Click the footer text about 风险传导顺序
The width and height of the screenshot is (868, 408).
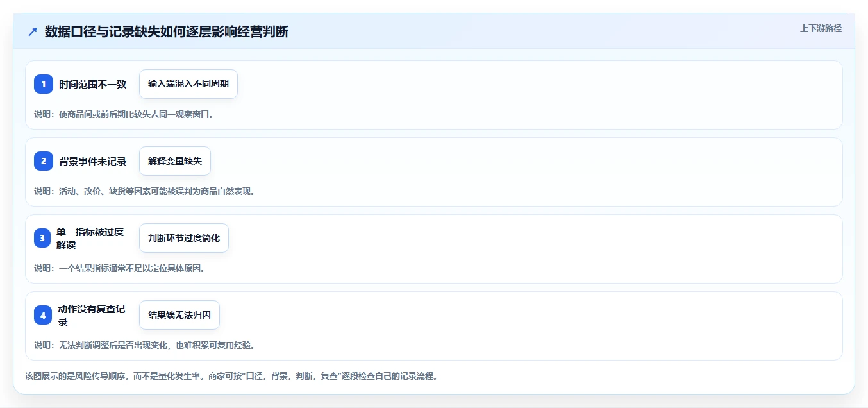[231, 376]
